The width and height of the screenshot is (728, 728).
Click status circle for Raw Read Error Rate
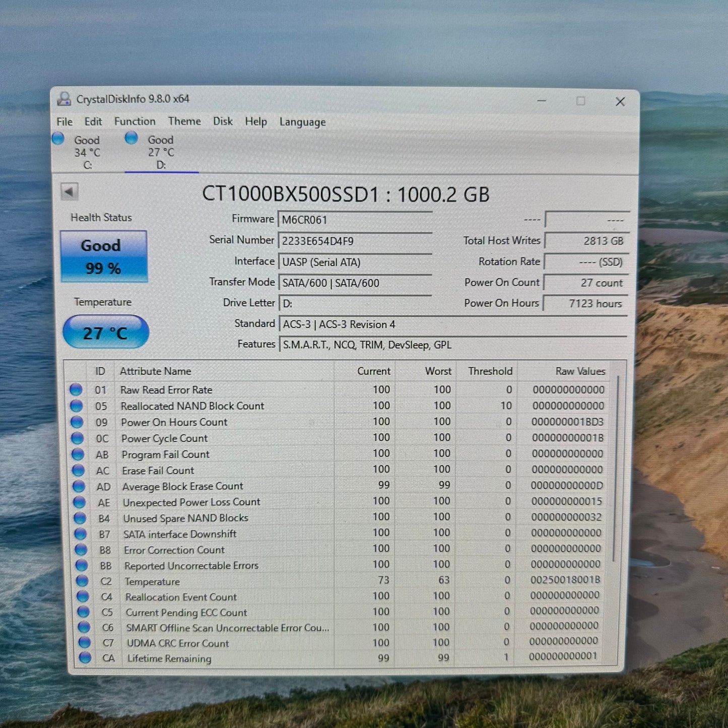click(76, 389)
